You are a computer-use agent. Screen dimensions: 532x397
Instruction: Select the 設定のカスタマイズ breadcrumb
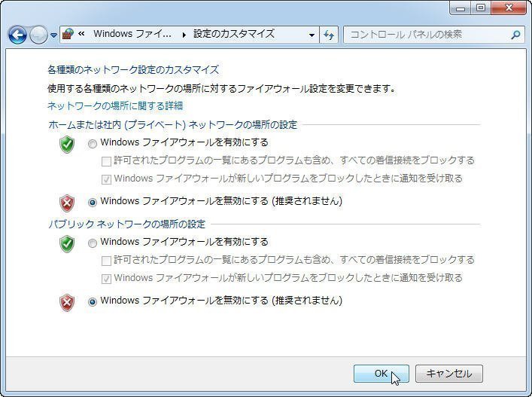(234, 34)
